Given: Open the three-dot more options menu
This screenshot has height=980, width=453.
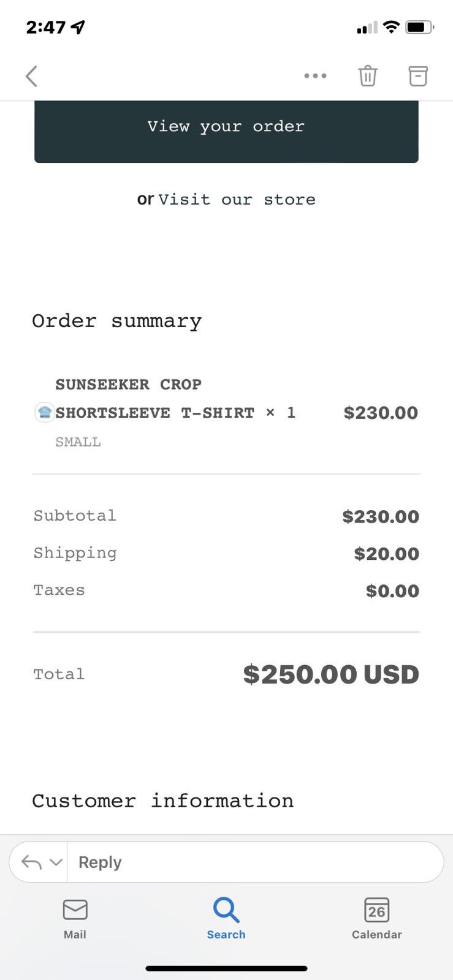Looking at the screenshot, I should [315, 76].
